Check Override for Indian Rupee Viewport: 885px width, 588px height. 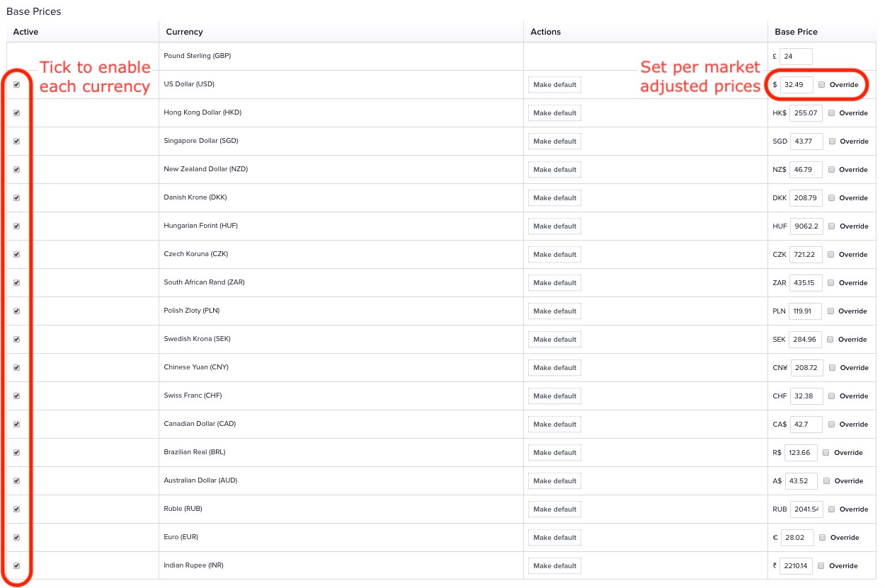coord(821,566)
